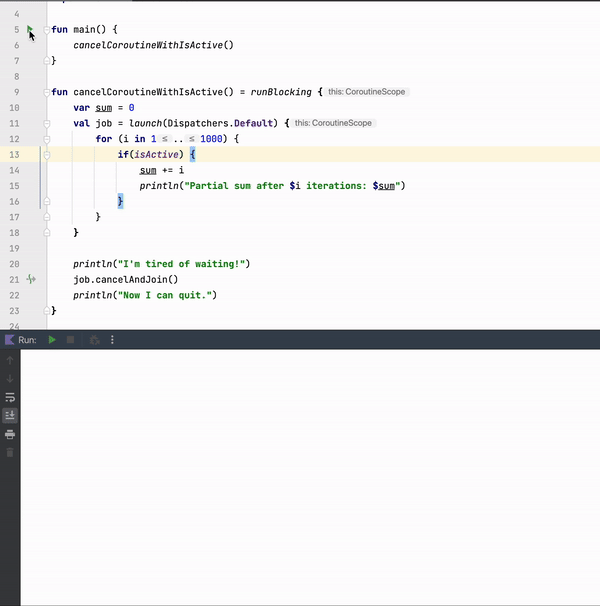Click the Rerun button in Run panel
Image resolution: width=600 pixels, height=606 pixels.
coord(52,340)
